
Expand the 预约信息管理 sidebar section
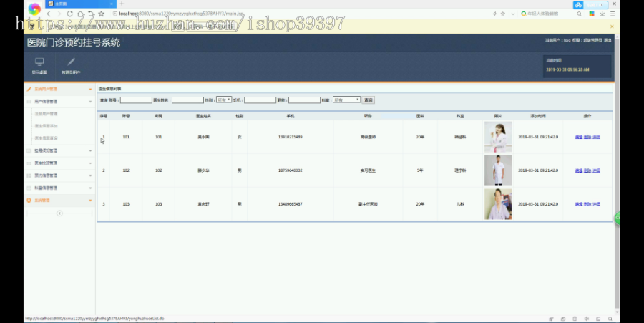click(x=59, y=175)
